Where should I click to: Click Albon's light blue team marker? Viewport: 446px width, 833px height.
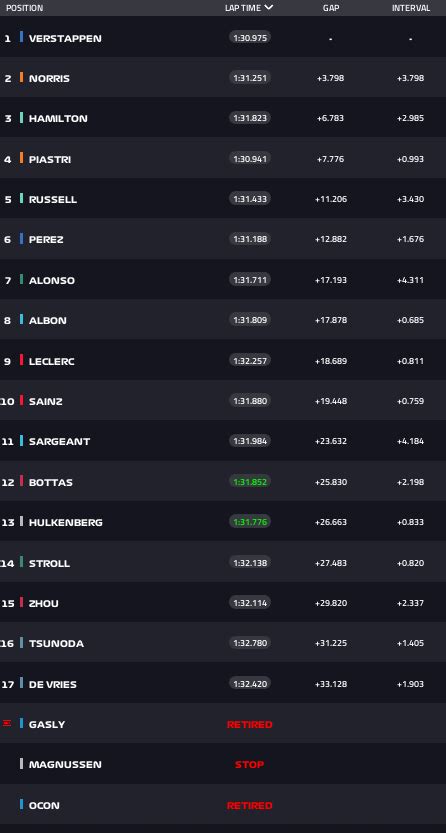(22, 319)
